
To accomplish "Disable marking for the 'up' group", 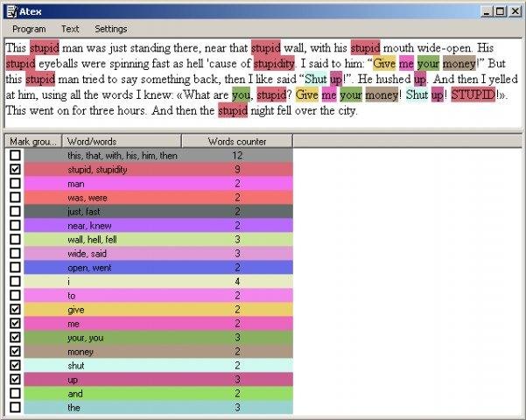I will click(x=15, y=380).
